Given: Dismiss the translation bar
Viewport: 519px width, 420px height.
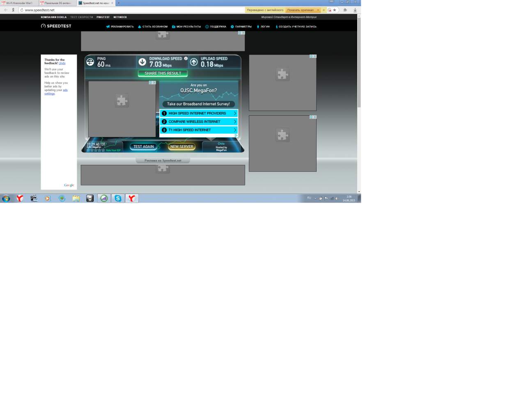Looking at the screenshot, I should [x=324, y=10].
